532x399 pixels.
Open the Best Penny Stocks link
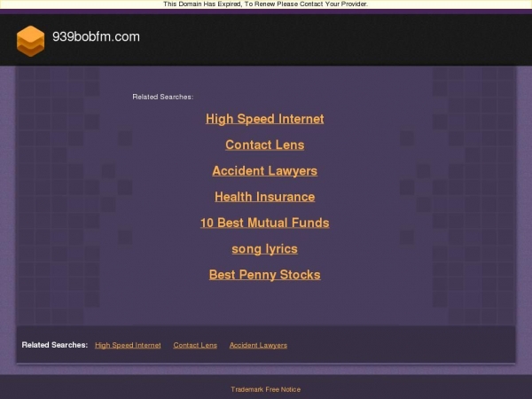pyautogui.click(x=264, y=275)
